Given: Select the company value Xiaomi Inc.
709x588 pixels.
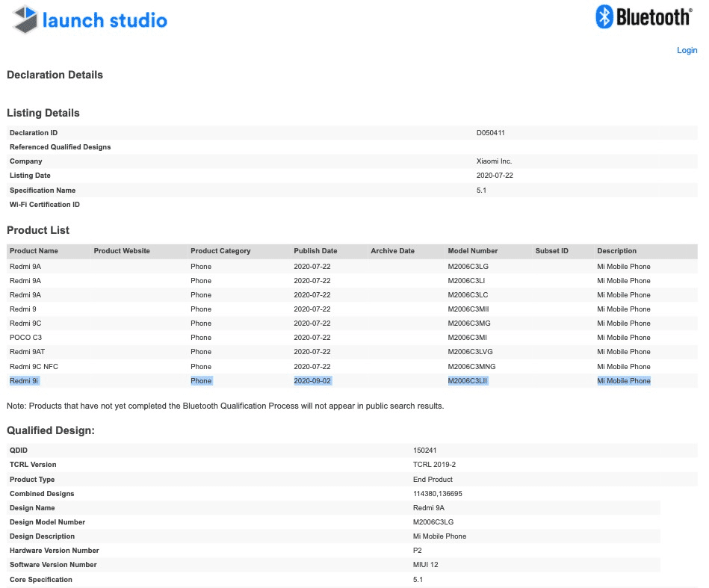Looking at the screenshot, I should tap(494, 161).
